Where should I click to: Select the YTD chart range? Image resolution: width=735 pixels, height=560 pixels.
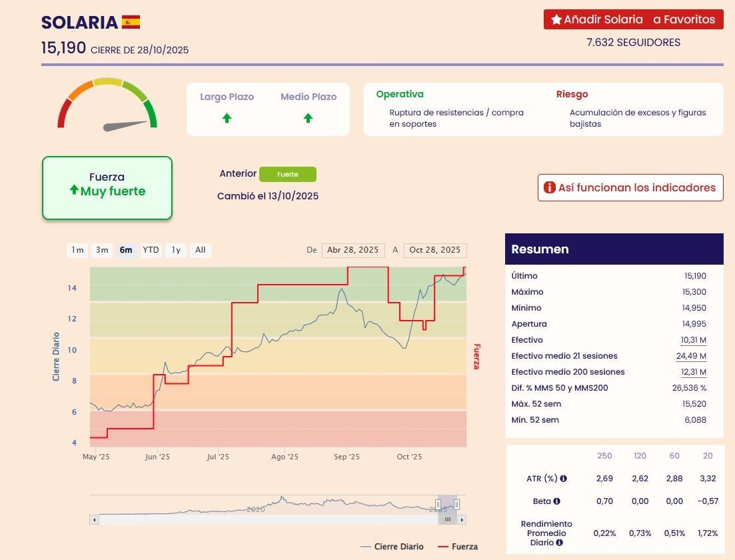[x=151, y=250]
